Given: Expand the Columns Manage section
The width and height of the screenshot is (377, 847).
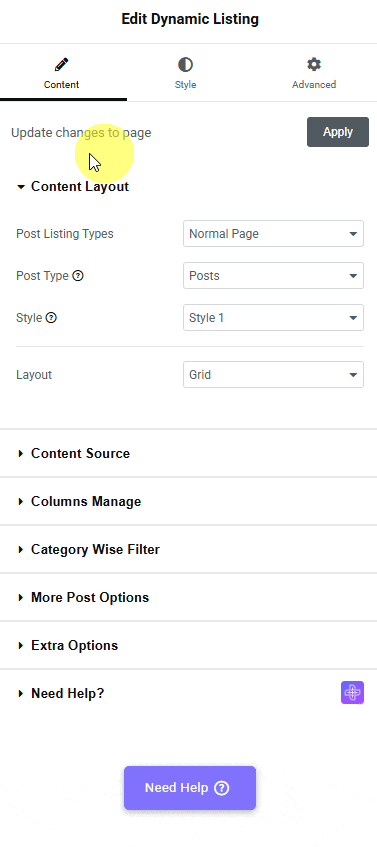Looking at the screenshot, I should [x=188, y=501].
